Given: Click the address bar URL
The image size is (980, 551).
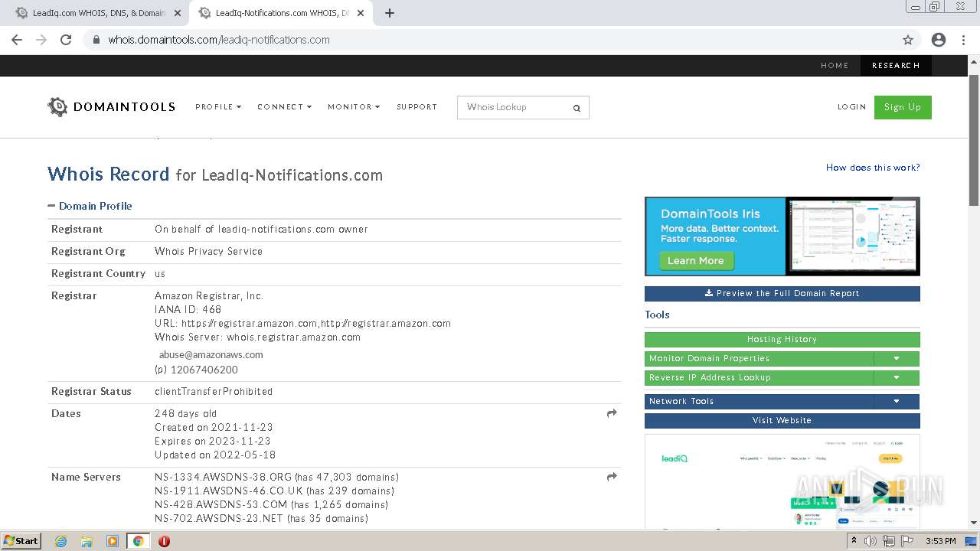Looking at the screenshot, I should click(x=219, y=40).
